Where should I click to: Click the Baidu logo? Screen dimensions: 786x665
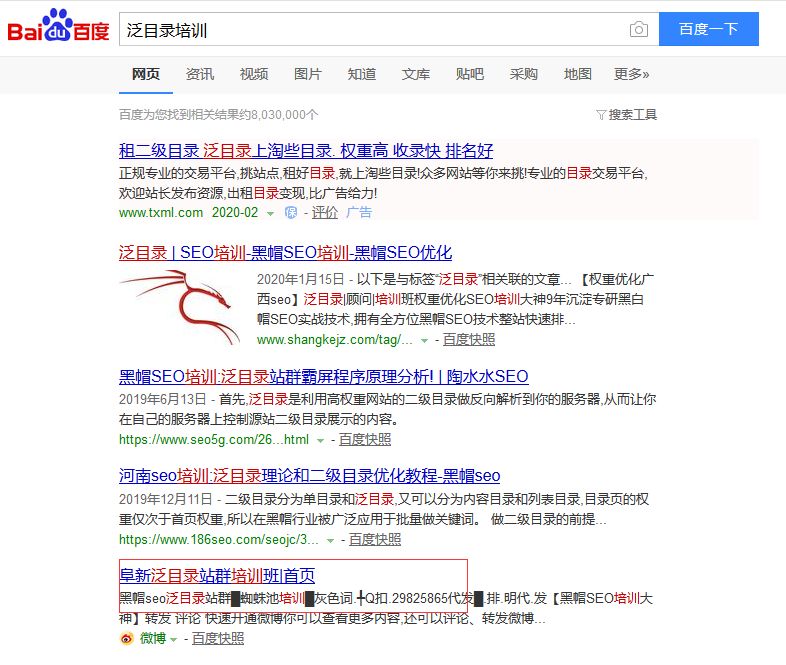(x=58, y=26)
